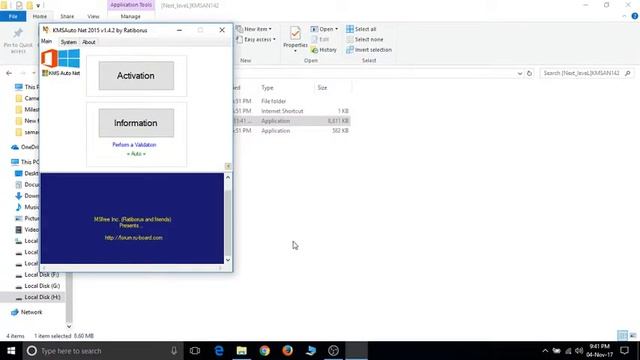Click the search magnifier icon in Explorer

coord(628,73)
